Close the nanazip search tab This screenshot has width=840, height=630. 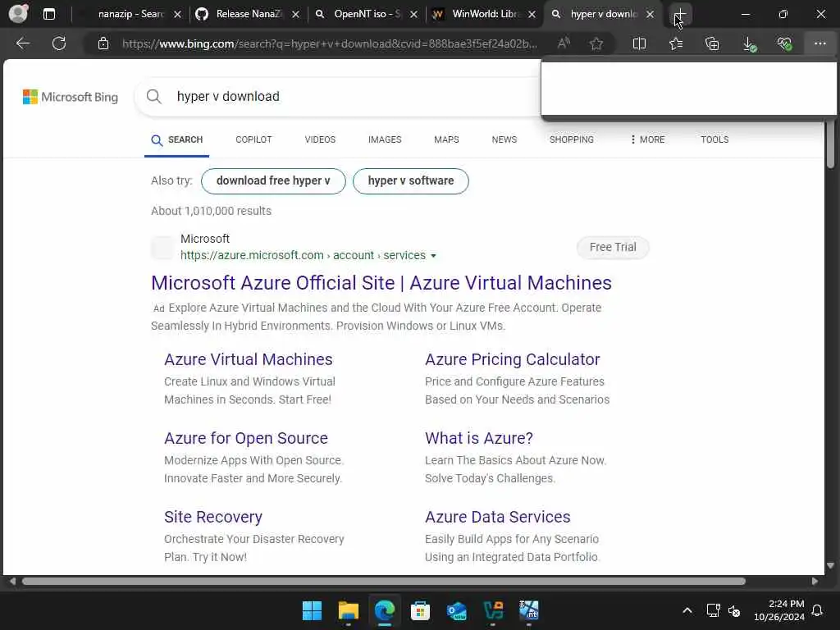[x=177, y=15]
